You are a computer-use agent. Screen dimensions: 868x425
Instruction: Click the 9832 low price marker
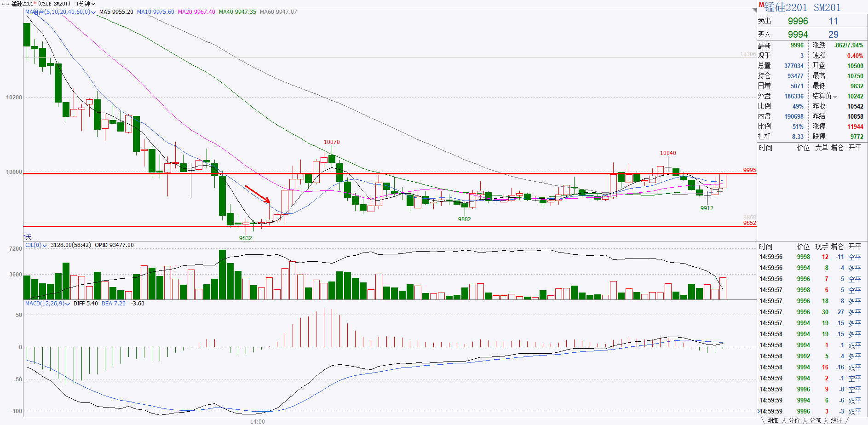246,238
